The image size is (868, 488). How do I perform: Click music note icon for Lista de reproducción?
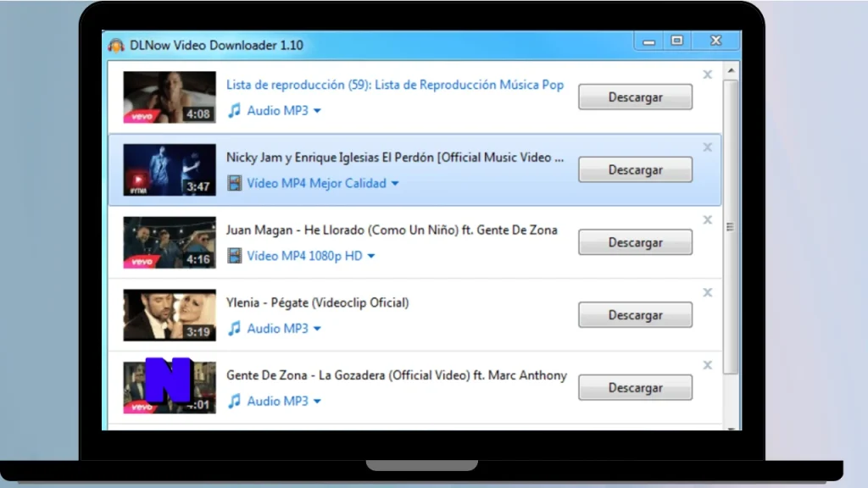[x=235, y=110]
